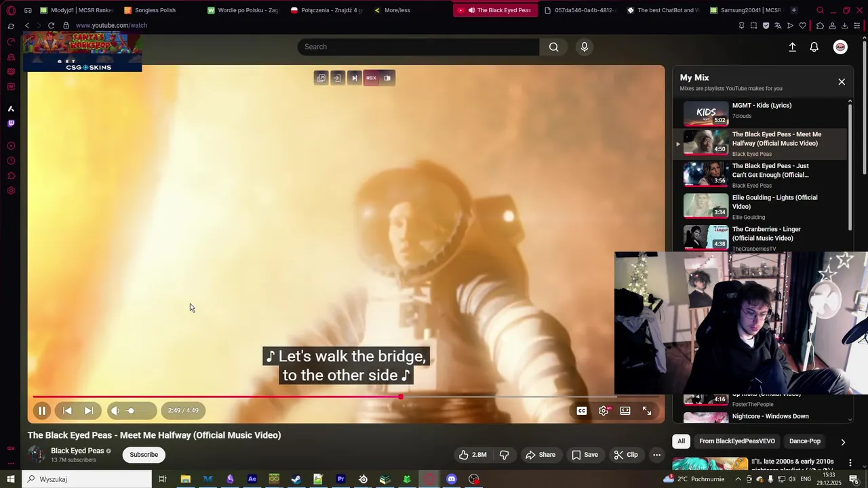Save the video to a playlist
This screenshot has height=488, width=868.
[x=585, y=455]
